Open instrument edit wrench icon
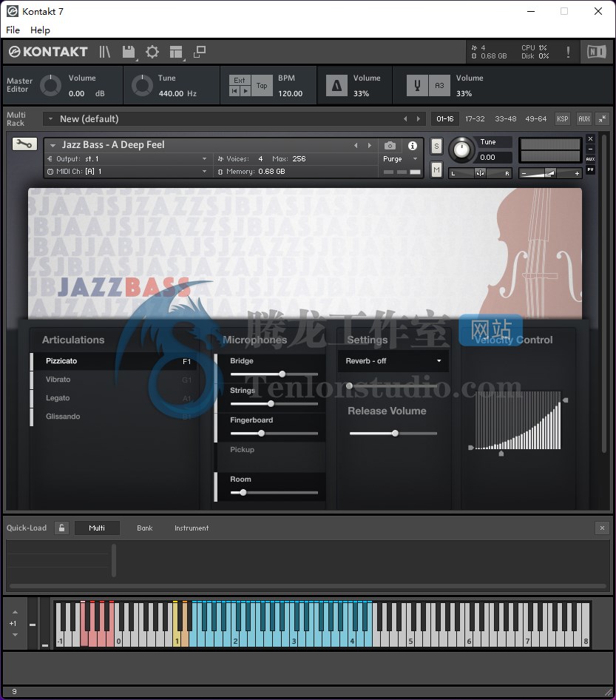Screen dimensions: 616x700 [24, 144]
